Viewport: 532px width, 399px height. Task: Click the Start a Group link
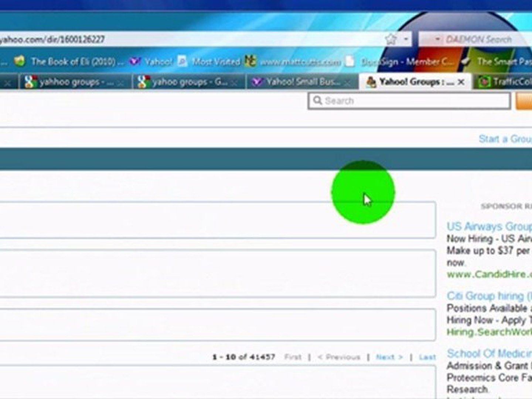coord(505,139)
